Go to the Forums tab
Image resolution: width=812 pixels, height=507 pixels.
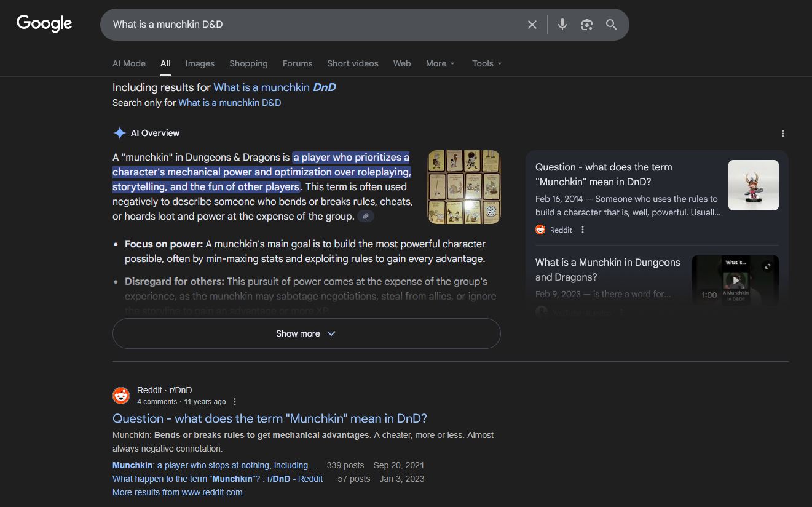(x=298, y=63)
